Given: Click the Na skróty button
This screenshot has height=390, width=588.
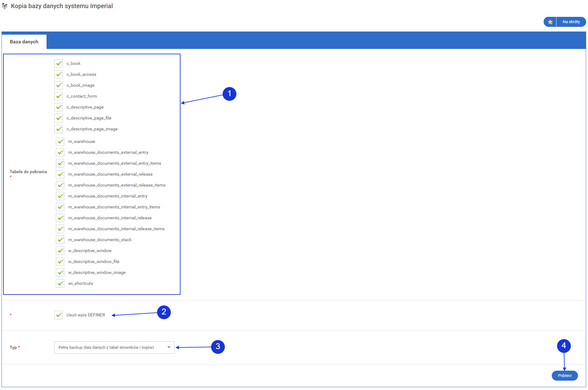Looking at the screenshot, I should point(571,22).
